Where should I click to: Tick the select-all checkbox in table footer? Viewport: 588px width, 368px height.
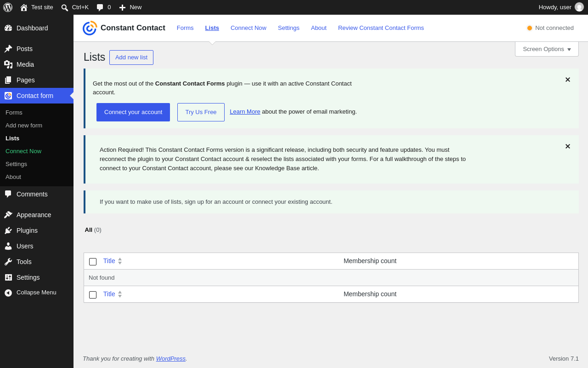tap(93, 295)
